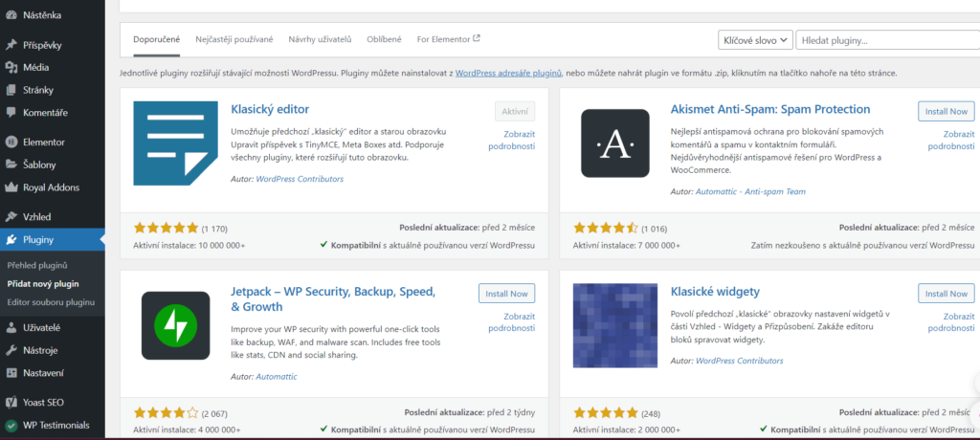The height and width of the screenshot is (440, 980).
Task: Open author WordPress Contributors of Klasický editor
Action: pos(300,179)
